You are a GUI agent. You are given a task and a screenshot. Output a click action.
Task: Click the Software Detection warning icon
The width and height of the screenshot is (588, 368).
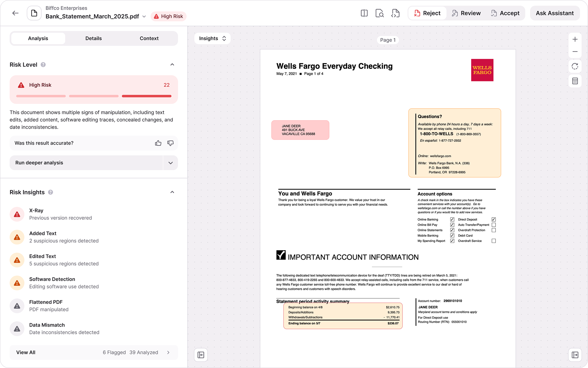pos(17,283)
